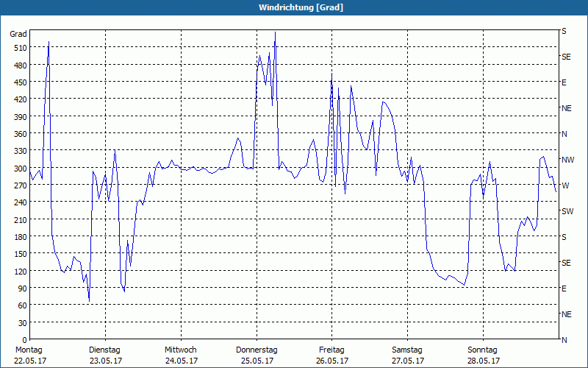
Task: Click the date 22.05.17
Action: (30, 361)
